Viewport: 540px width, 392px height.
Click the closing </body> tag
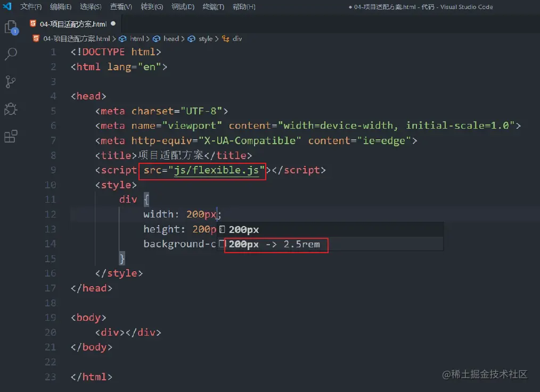pyautogui.click(x=91, y=347)
